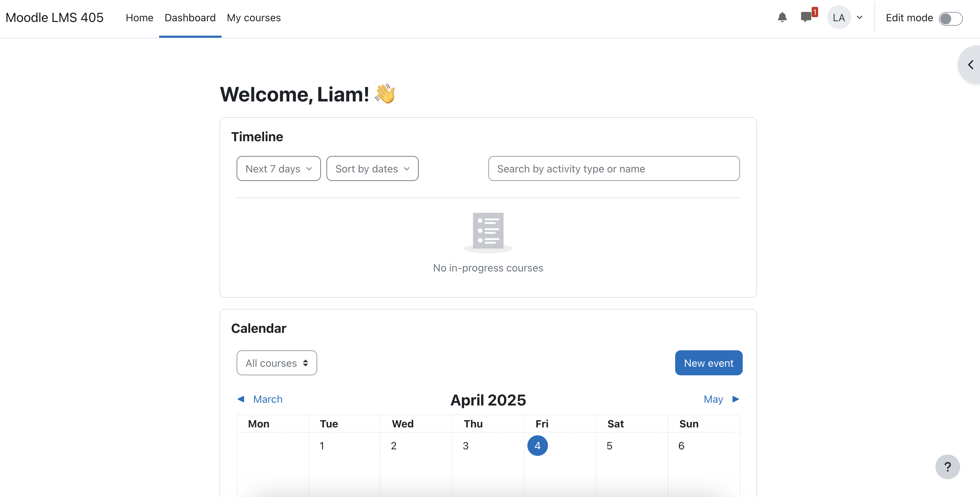Toggle Edit mode switch on
This screenshot has height=497, width=980.
tap(950, 18)
